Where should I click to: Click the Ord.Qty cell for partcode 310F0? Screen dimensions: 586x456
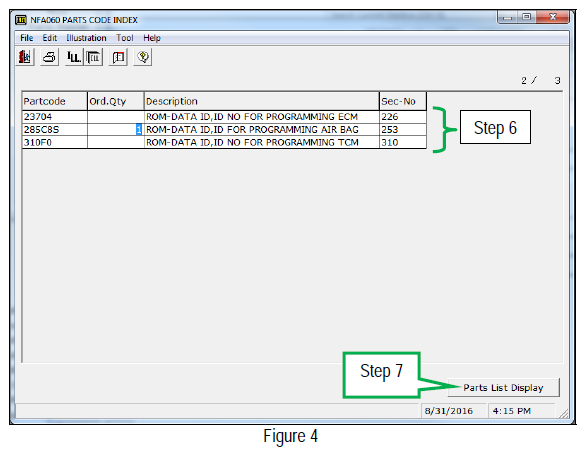coord(115,142)
